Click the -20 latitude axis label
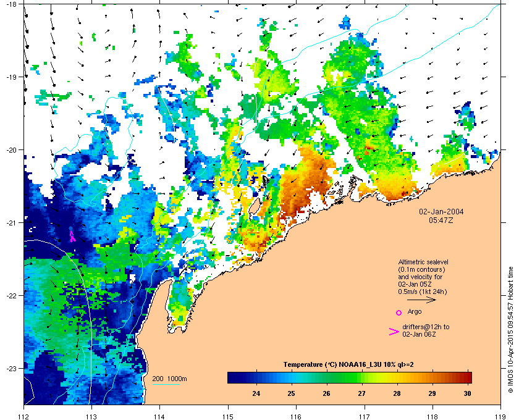Image resolution: width=519 pixels, height=420 pixels. tap(11, 150)
